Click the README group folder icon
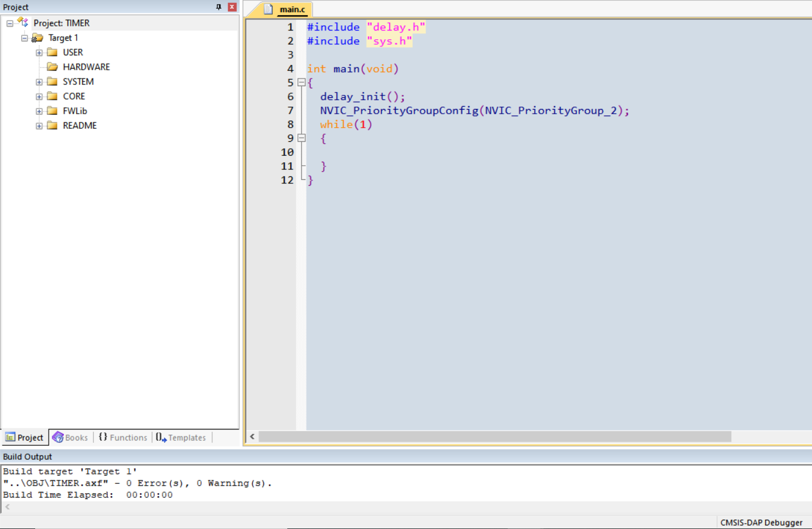This screenshot has width=812, height=529. coord(52,125)
